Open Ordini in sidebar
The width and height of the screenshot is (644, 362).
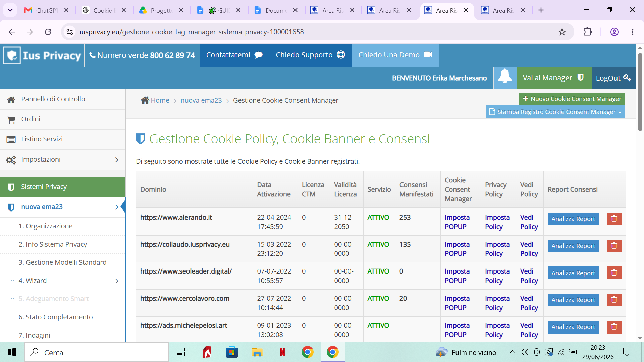click(x=63, y=119)
